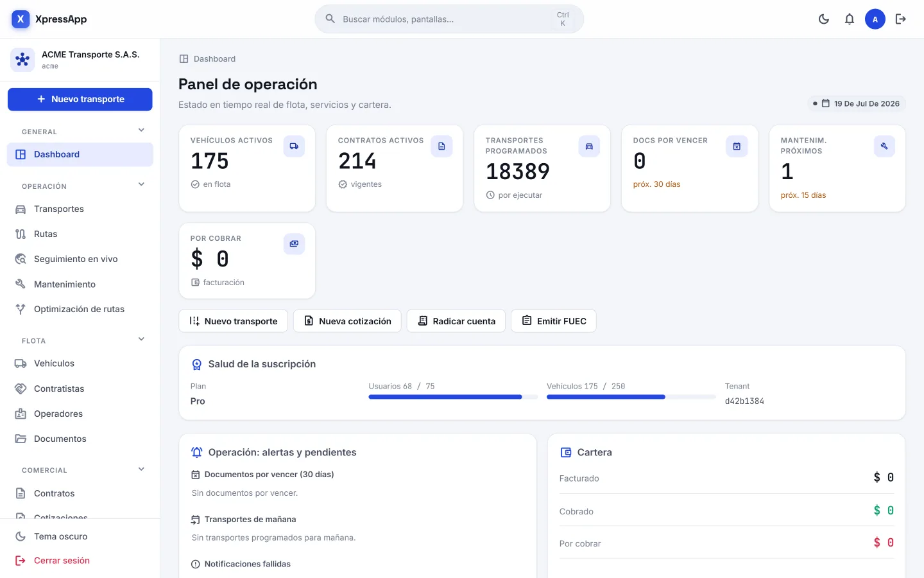The image size is (924, 578).
Task: Click Radicar cuenta button
Action: (x=456, y=321)
